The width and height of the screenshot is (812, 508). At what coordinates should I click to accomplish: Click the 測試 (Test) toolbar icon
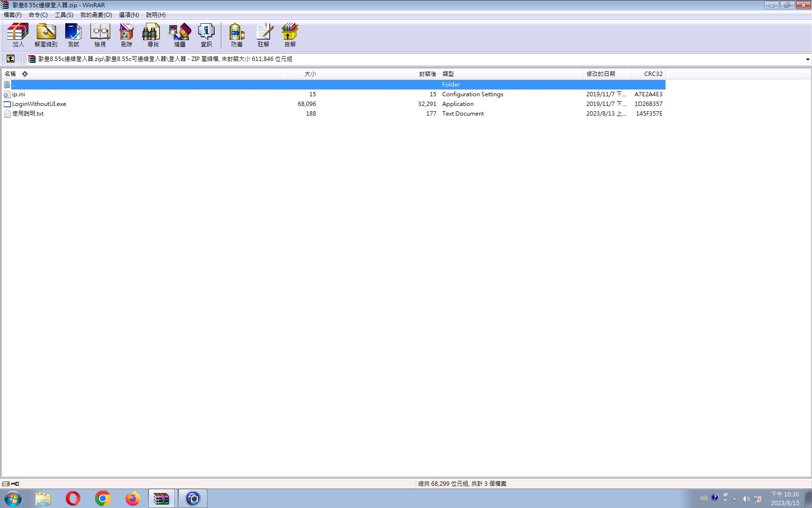point(73,35)
